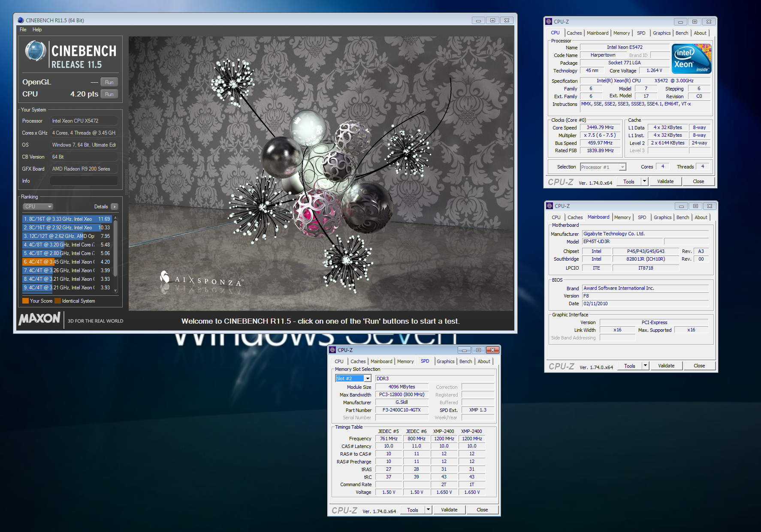Viewport: 761px width, 532px height.
Task: Click Close button in top CPU-Z window
Action: pos(698,181)
